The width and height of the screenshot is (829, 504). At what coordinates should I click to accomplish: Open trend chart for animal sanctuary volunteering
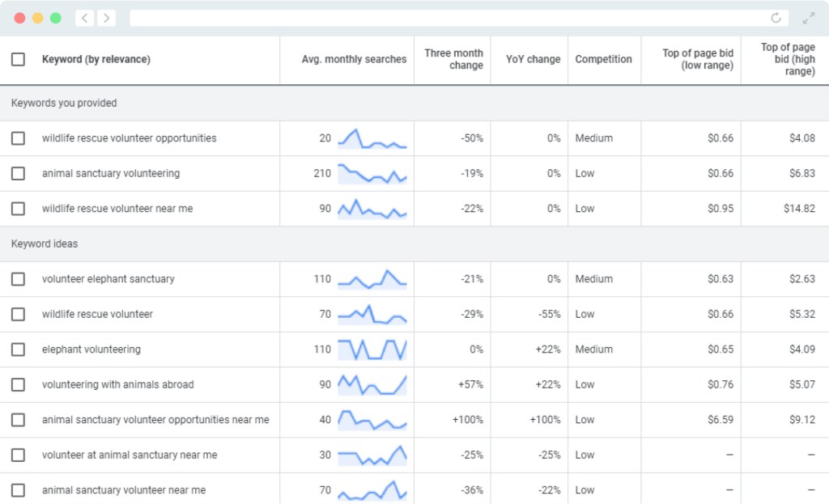pos(372,173)
